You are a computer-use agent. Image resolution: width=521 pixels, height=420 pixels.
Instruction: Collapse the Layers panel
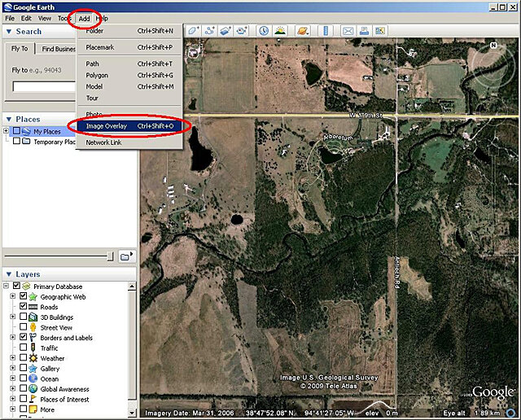pos(8,274)
